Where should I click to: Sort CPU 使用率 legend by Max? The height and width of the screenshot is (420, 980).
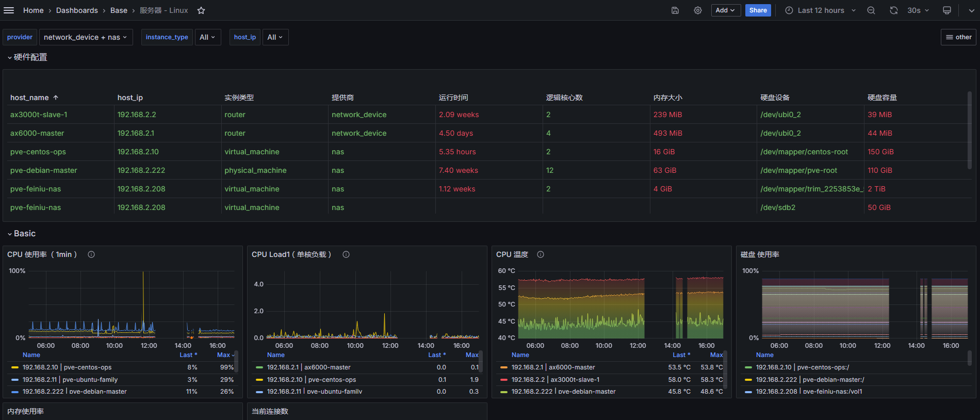(225, 355)
